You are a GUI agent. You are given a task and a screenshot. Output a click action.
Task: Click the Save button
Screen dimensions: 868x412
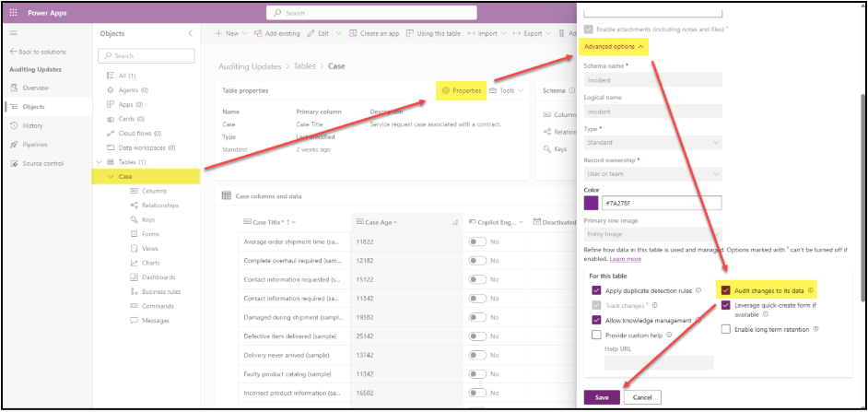click(601, 397)
